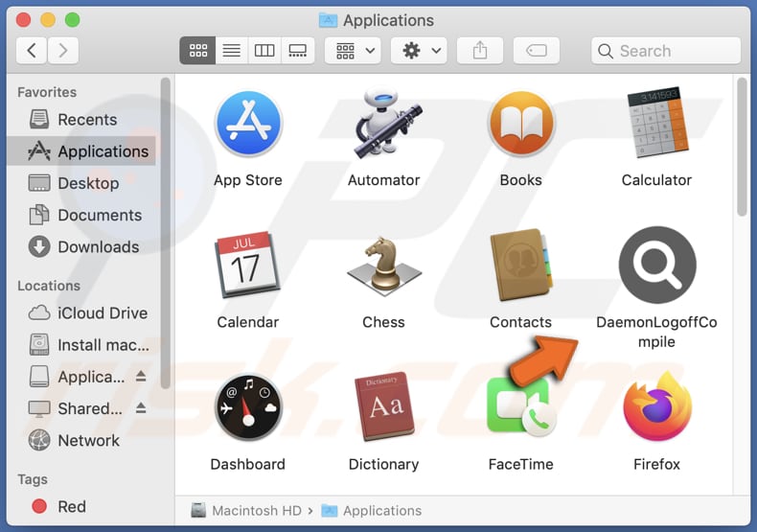Switch to column view

tap(264, 50)
